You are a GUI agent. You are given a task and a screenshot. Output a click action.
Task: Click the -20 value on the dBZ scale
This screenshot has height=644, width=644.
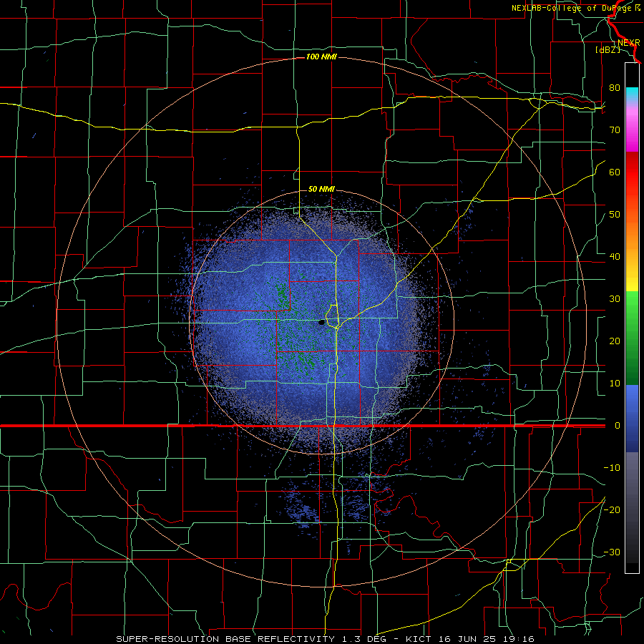coord(612,509)
